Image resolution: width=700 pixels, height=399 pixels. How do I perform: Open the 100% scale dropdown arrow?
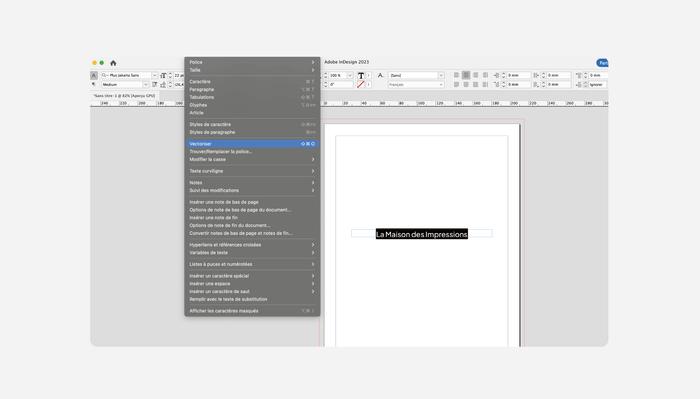[x=350, y=75]
